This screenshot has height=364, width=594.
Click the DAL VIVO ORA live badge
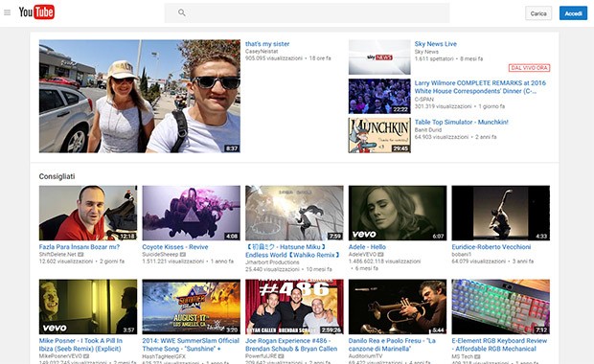pos(529,68)
